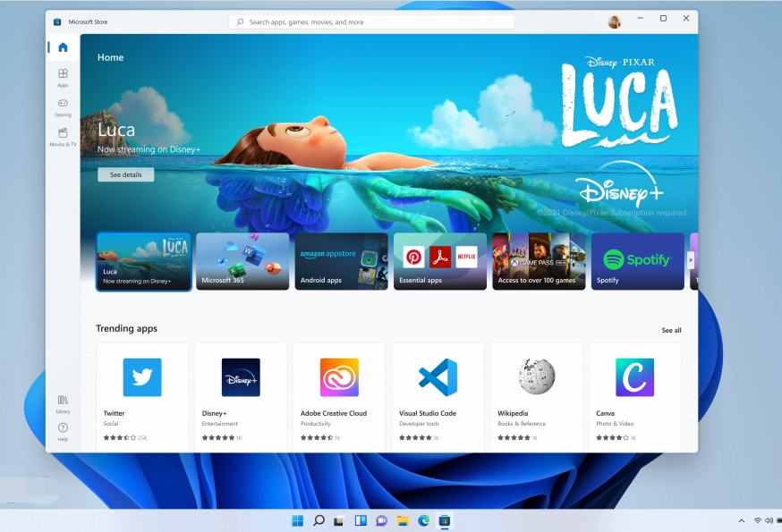Open the Canva app icon

[x=635, y=377]
